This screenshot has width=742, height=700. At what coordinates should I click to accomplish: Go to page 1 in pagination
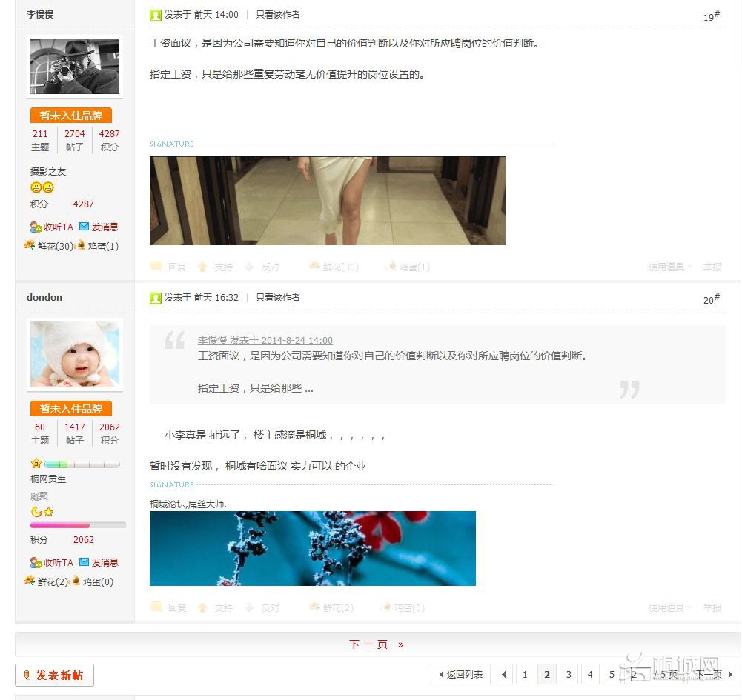(x=525, y=675)
